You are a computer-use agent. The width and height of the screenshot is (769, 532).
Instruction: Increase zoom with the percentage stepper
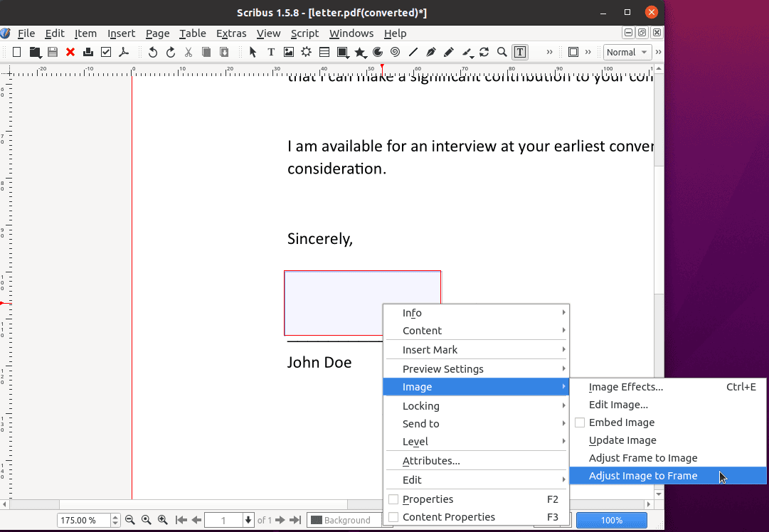click(x=115, y=517)
